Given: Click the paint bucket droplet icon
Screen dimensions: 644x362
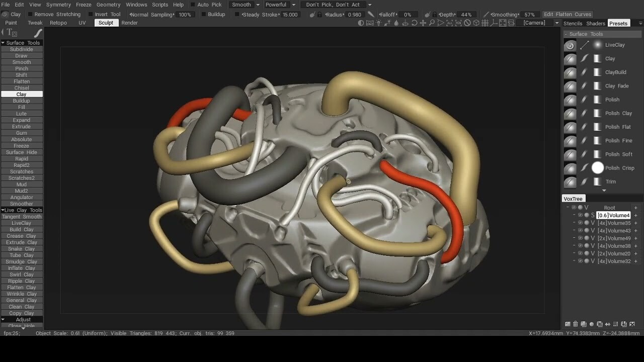Looking at the screenshot, I should pos(396,23).
